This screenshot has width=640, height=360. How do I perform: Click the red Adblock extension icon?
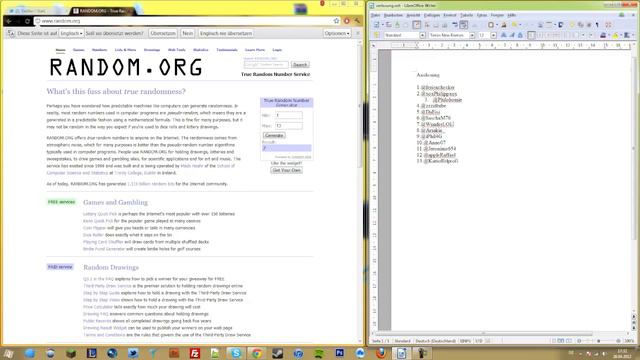pos(347,21)
